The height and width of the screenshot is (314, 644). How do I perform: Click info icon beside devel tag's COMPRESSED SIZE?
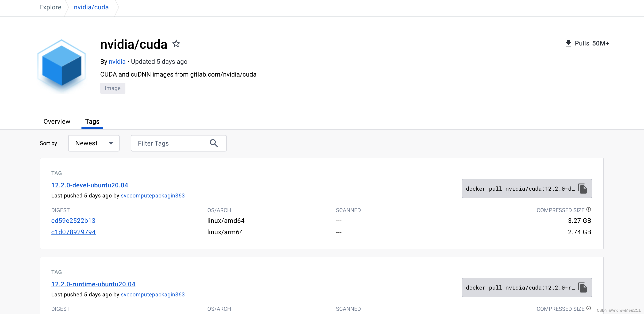tap(589, 209)
